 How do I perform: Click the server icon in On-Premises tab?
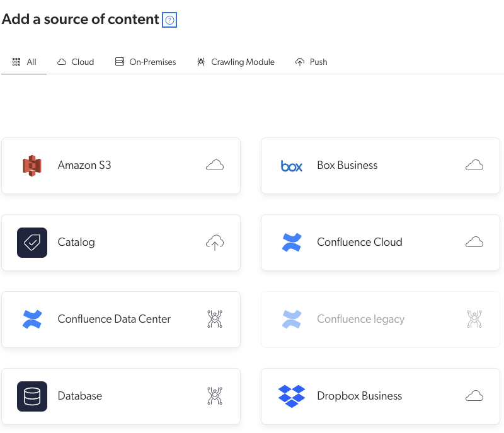pos(120,61)
